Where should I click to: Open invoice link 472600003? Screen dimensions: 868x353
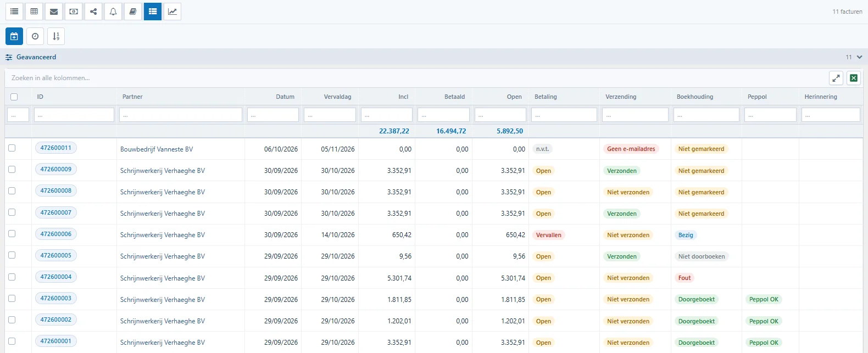click(x=56, y=298)
